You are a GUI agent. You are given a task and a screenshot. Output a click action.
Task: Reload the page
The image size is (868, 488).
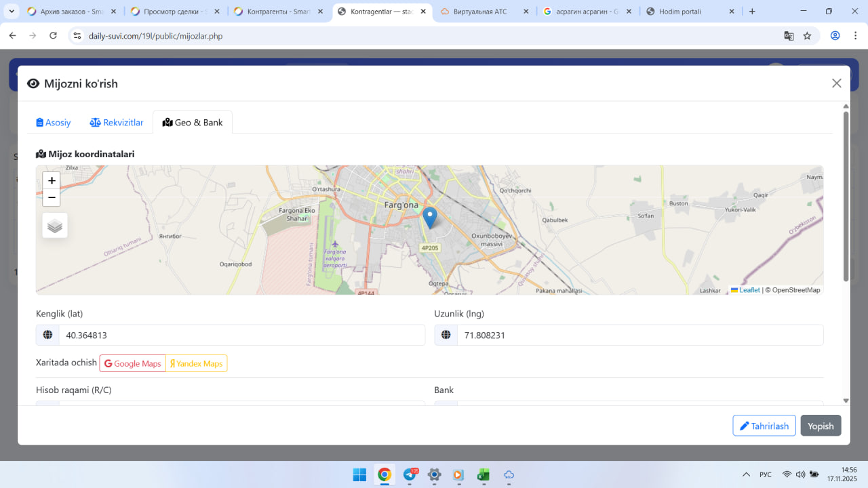54,36
